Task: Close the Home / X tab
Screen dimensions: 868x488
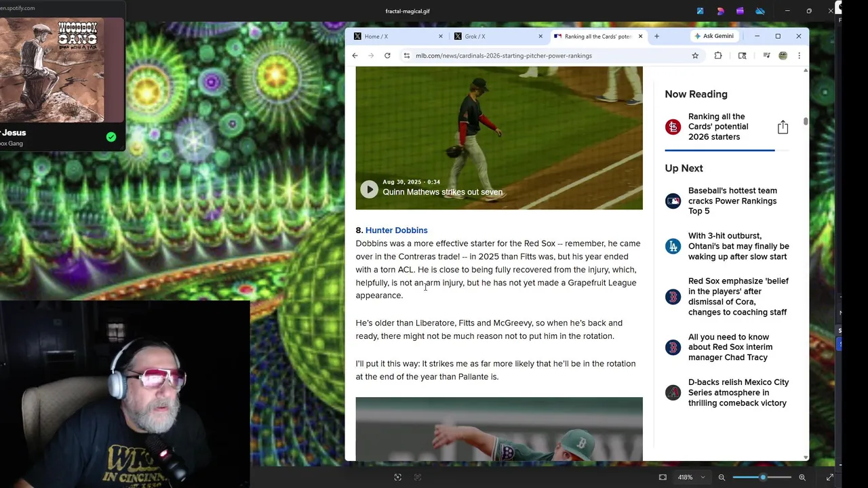Action: click(441, 36)
